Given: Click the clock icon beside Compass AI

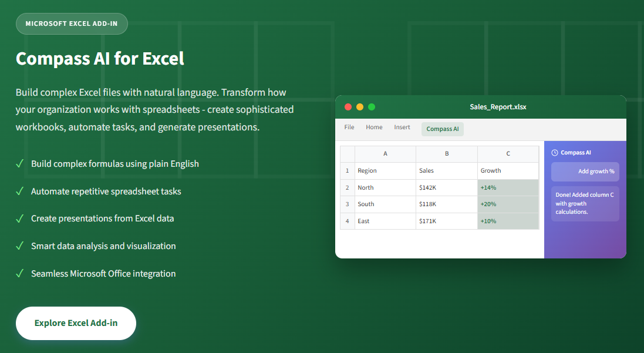Looking at the screenshot, I should click(x=555, y=153).
